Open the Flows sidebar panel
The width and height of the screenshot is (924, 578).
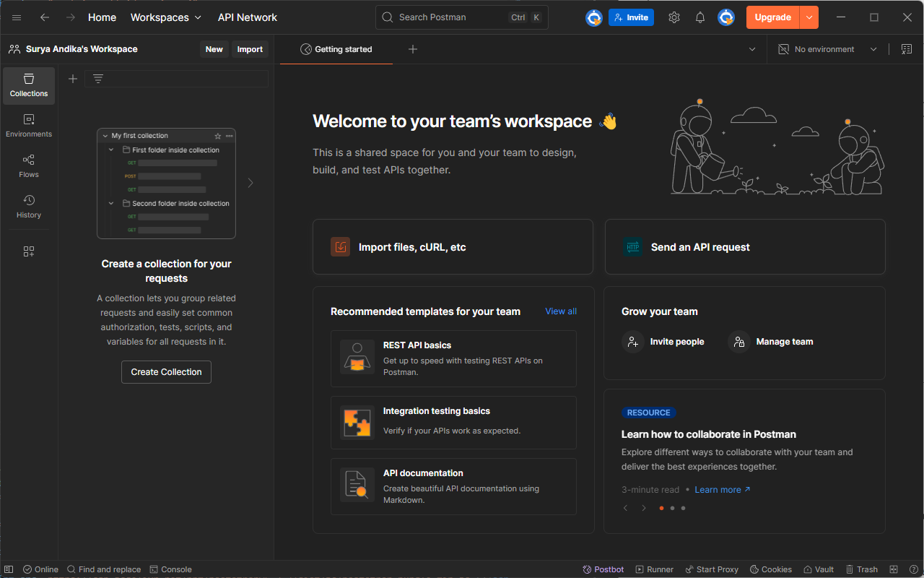click(x=29, y=166)
